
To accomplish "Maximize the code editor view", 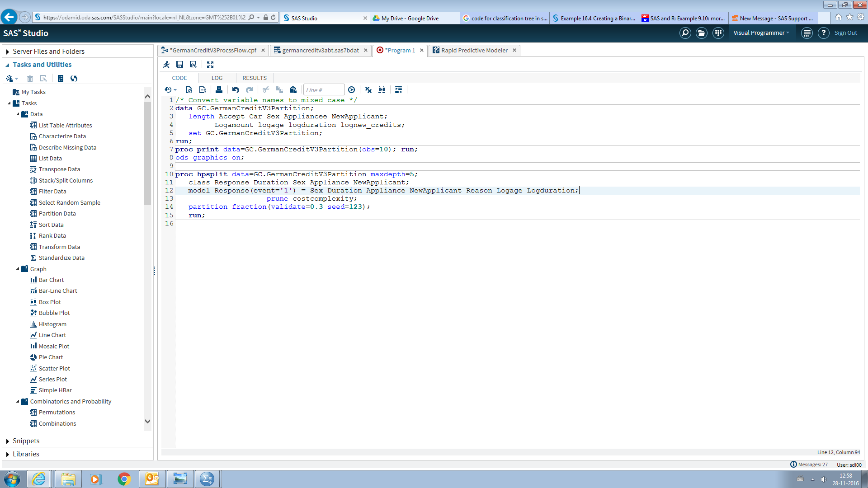I will click(x=210, y=65).
